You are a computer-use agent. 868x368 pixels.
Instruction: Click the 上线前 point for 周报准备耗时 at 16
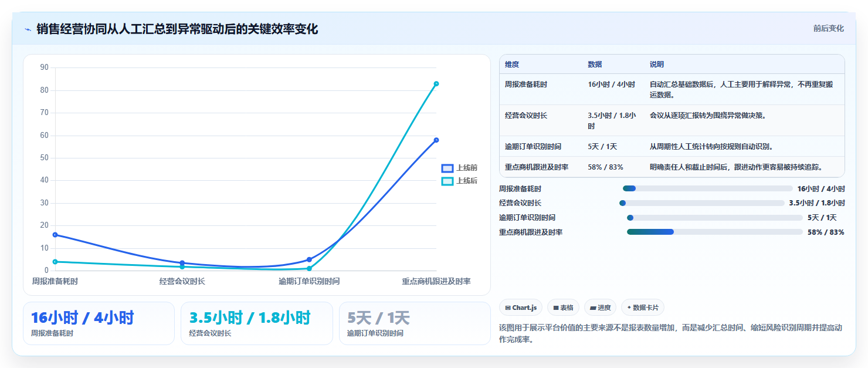55,235
